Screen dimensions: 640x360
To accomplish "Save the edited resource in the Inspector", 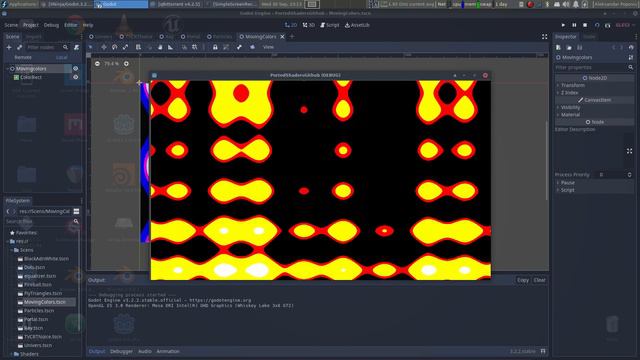I will 580,47.
